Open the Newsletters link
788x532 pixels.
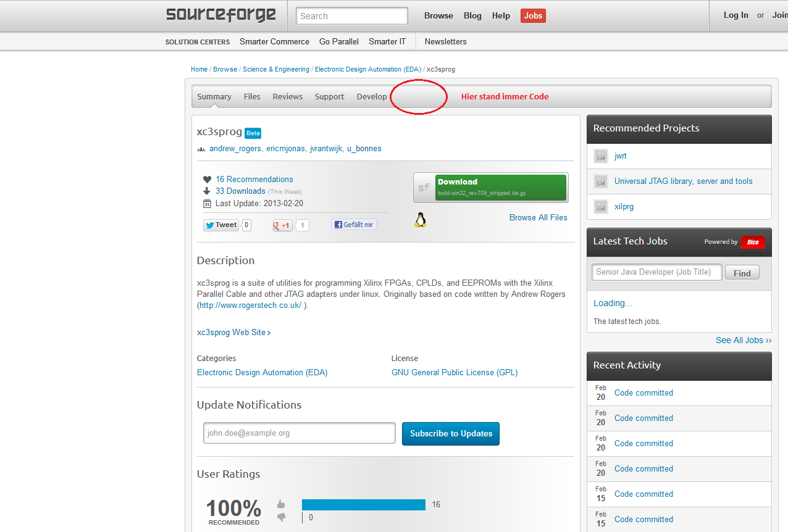coord(446,42)
